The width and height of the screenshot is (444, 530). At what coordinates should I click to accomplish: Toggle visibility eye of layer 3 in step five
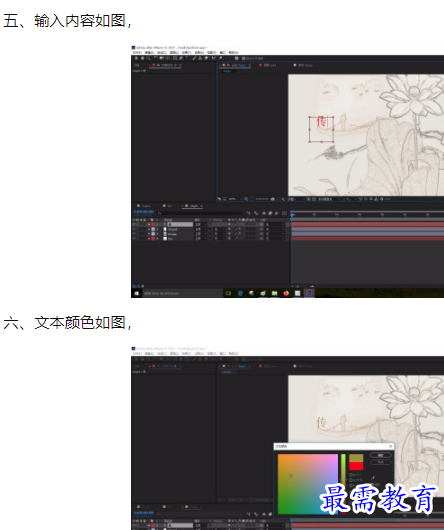134,234
